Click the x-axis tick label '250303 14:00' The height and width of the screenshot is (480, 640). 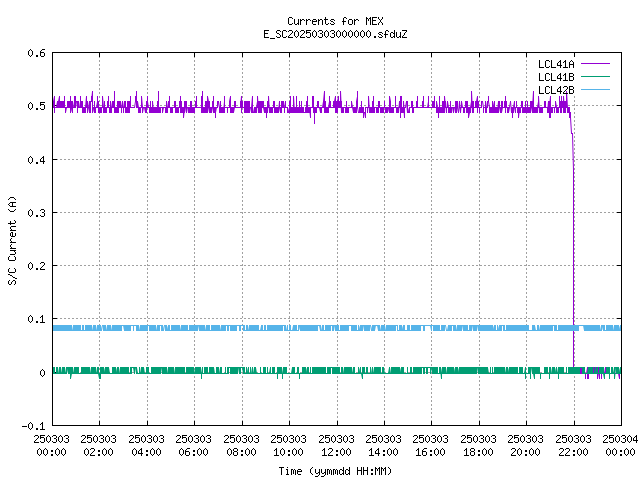click(x=383, y=445)
